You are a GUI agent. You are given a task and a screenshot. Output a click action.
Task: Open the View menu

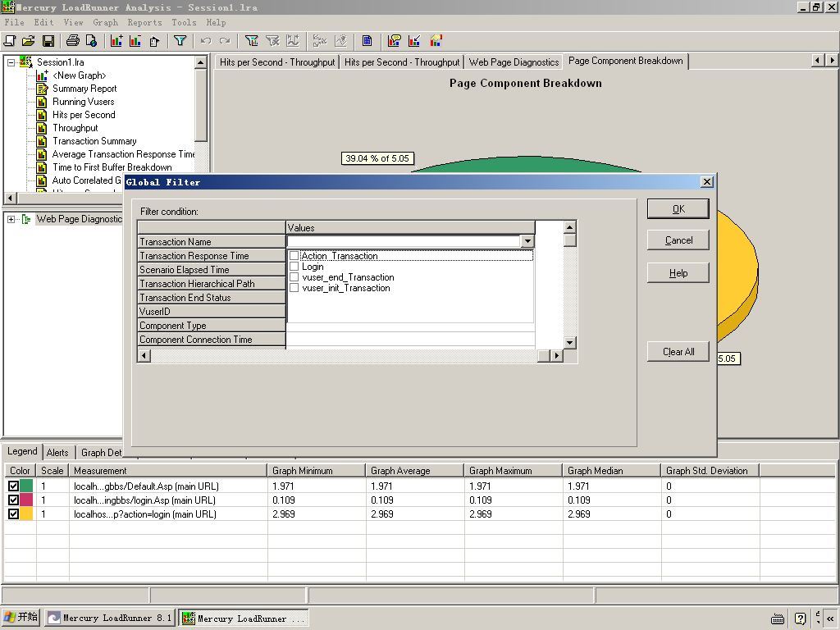(73, 22)
